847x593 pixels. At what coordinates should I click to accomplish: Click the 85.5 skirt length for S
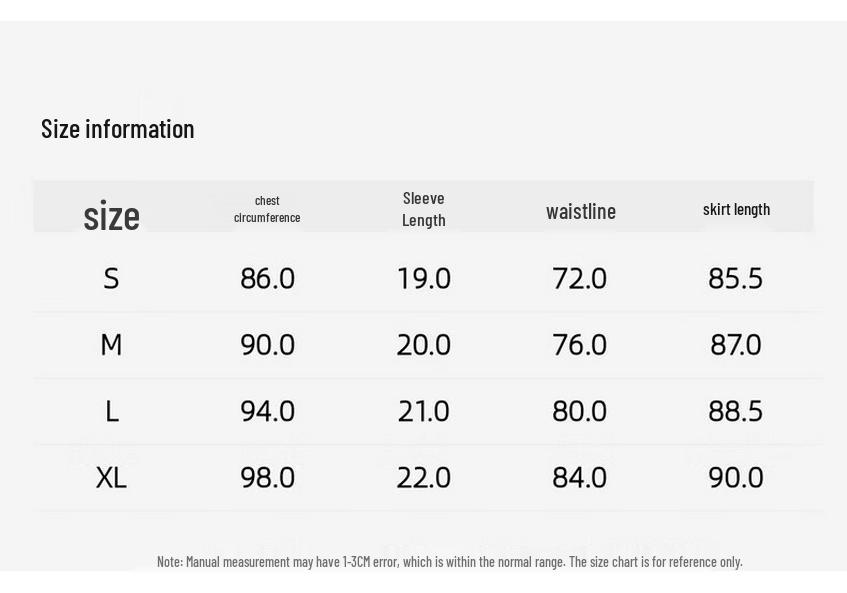(736, 279)
